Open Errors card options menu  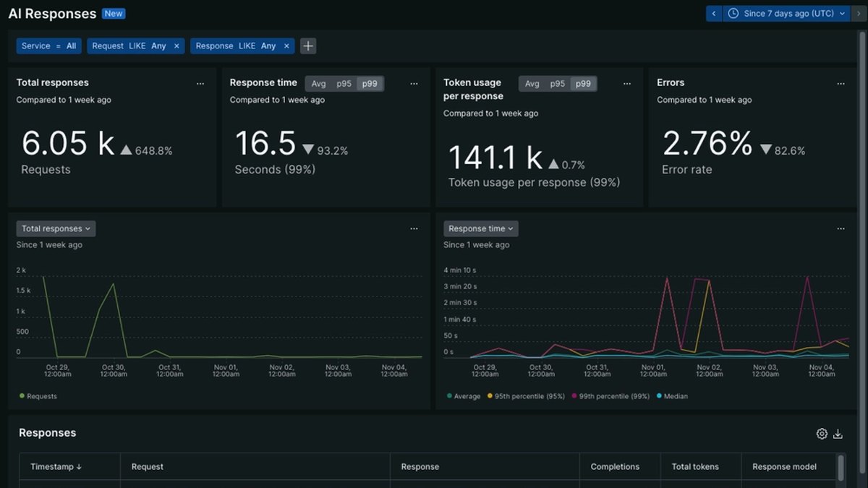(x=841, y=83)
